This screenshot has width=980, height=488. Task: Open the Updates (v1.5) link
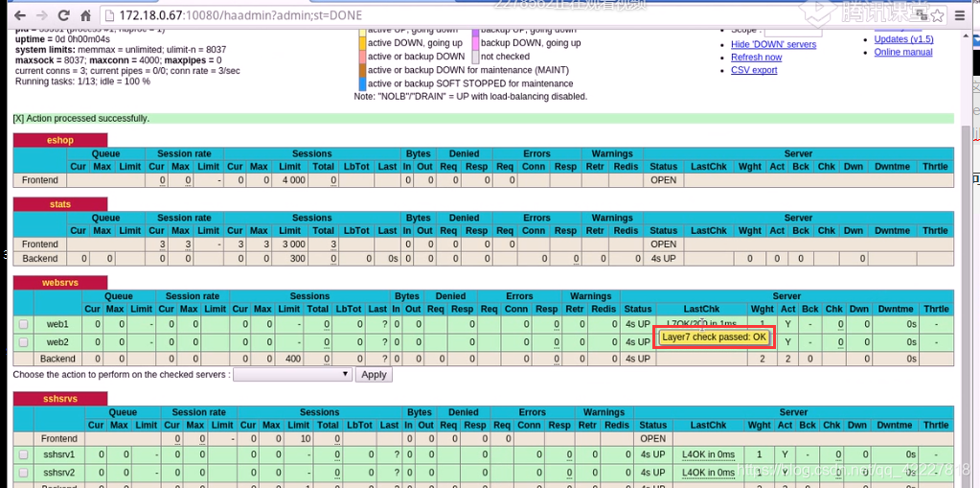pyautogui.click(x=903, y=38)
